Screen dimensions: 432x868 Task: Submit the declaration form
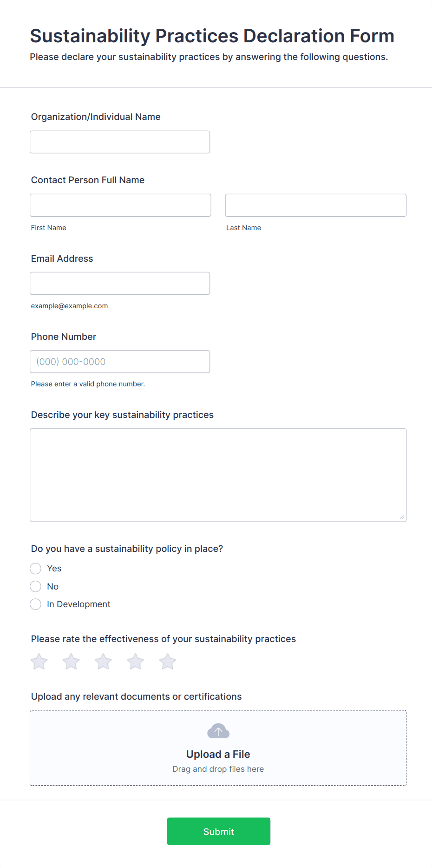tap(219, 831)
